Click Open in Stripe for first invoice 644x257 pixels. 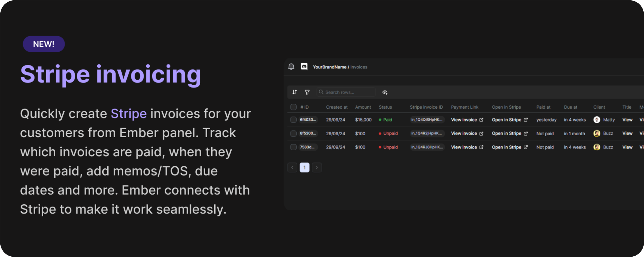507,120
